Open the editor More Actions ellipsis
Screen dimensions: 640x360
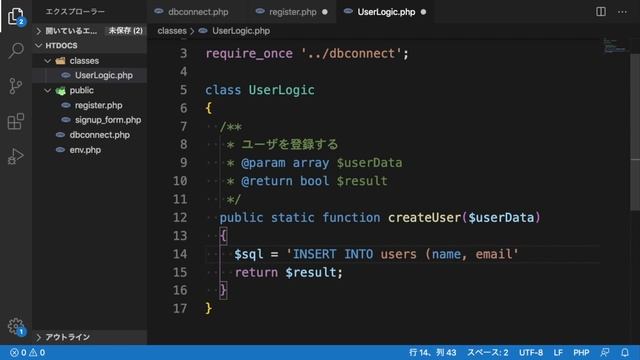(622, 12)
